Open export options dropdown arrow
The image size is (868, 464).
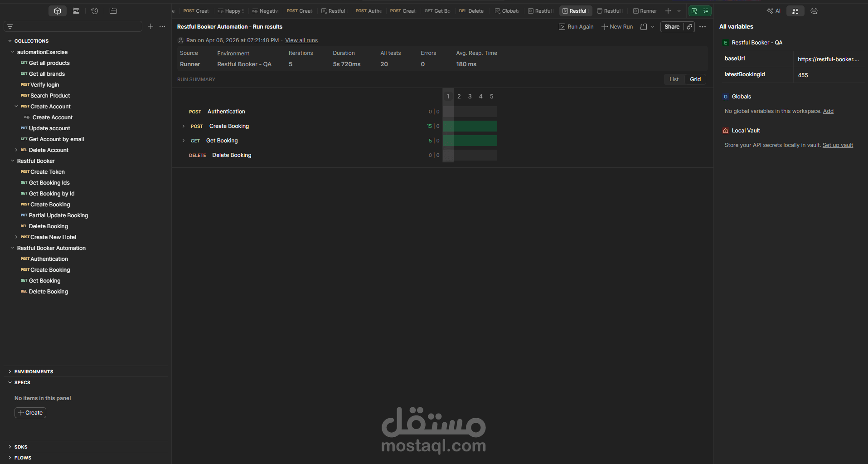click(x=653, y=27)
